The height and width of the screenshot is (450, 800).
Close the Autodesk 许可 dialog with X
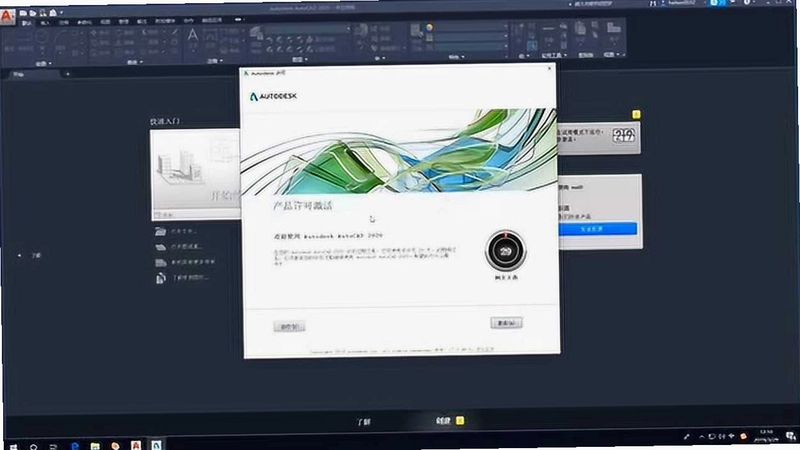click(550, 68)
